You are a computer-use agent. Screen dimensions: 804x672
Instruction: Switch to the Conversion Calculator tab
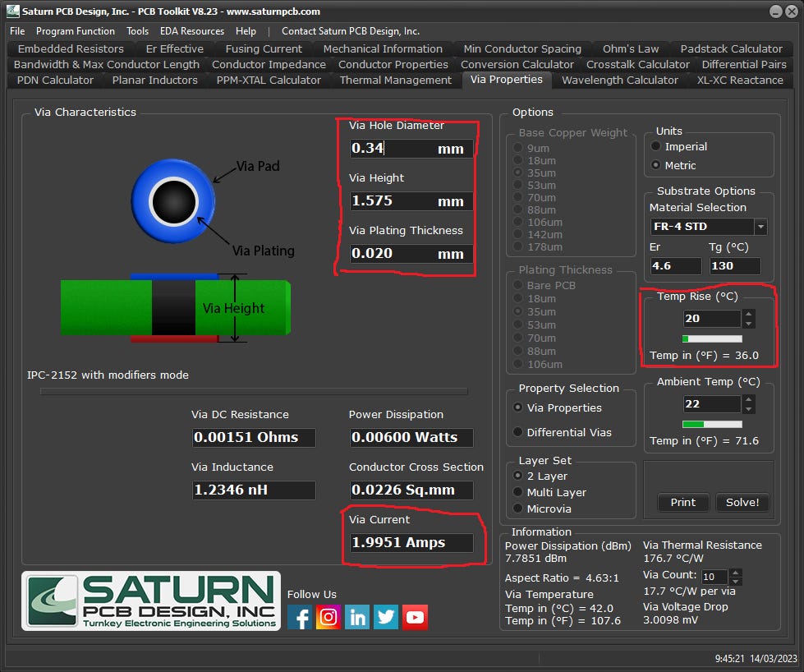click(x=517, y=65)
